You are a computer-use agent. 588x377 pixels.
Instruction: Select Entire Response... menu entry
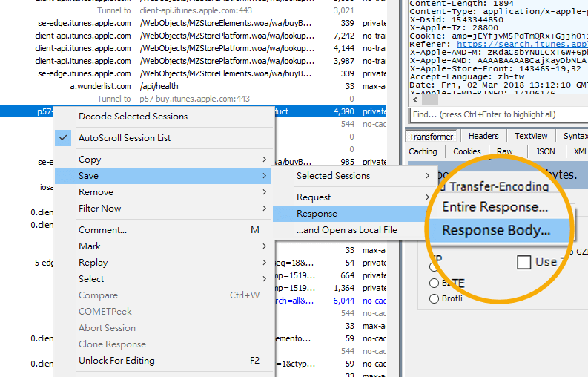(x=495, y=207)
